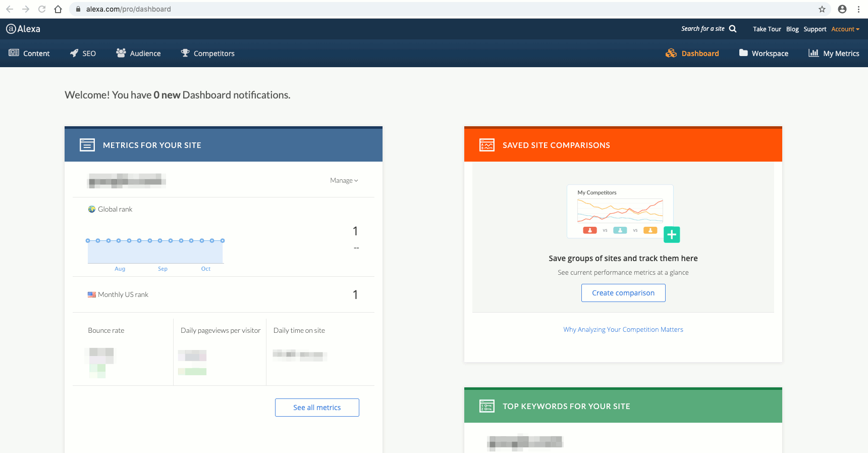Image resolution: width=868 pixels, height=453 pixels.
Task: Expand the Manage dropdown
Action: point(344,180)
